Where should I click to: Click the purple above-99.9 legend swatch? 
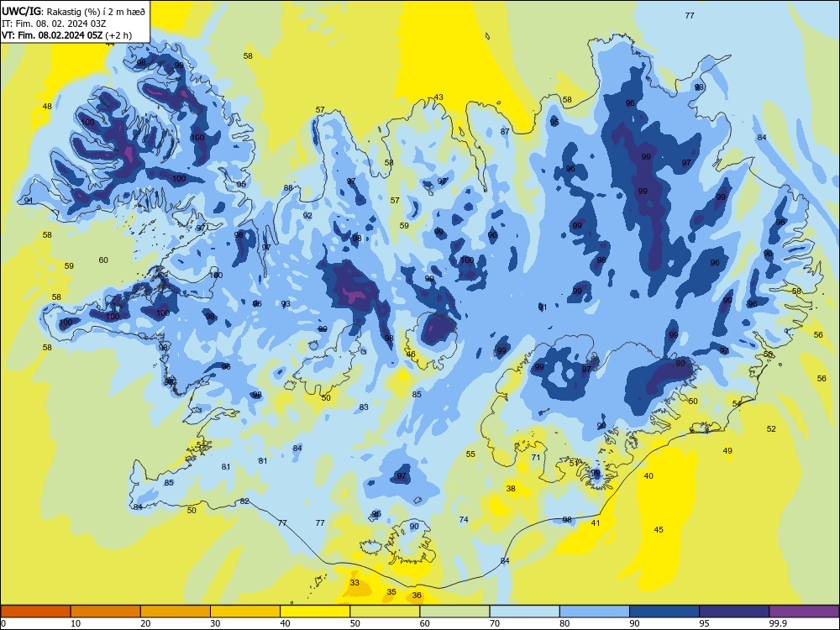tap(804, 612)
